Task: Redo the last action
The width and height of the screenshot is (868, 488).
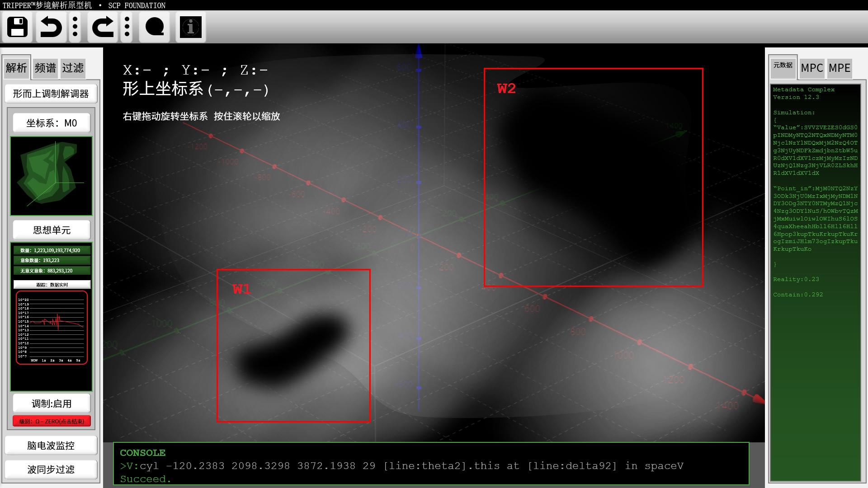Action: [x=103, y=28]
